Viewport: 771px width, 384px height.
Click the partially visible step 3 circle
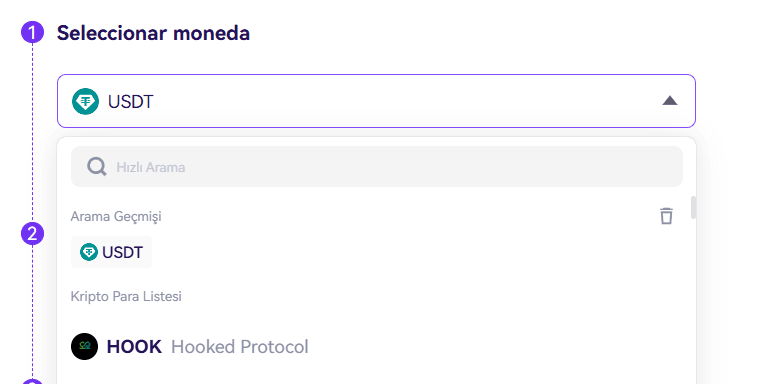32,382
